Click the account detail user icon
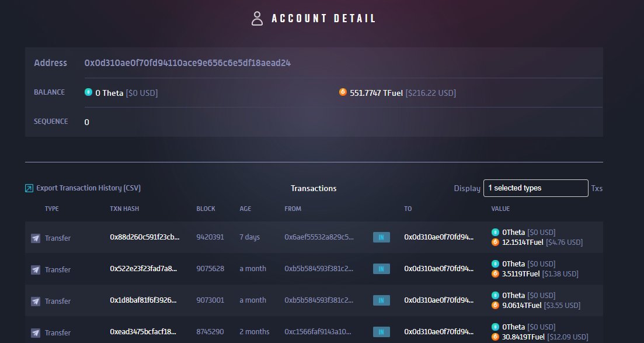The image size is (644, 343). (x=257, y=19)
